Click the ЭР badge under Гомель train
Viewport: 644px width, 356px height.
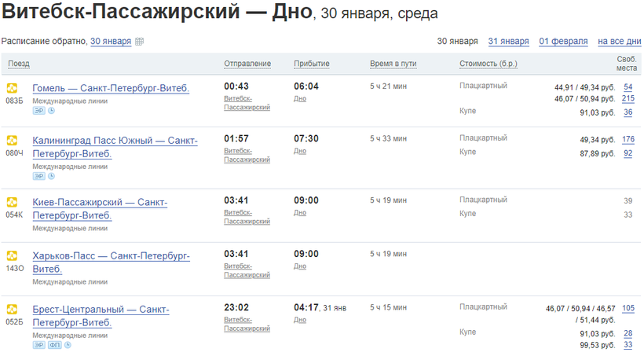pyautogui.click(x=38, y=111)
